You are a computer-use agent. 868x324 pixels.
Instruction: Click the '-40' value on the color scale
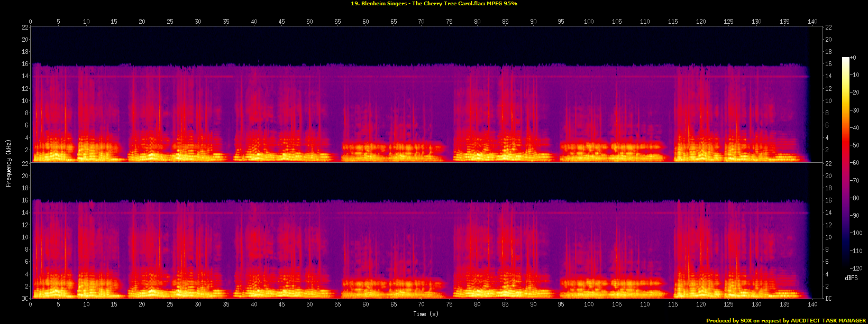(855, 128)
